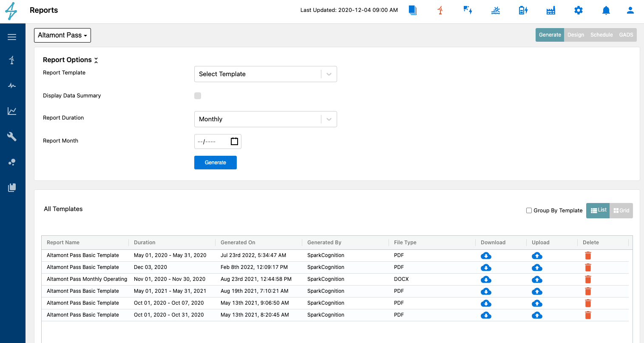Open the notifications bell
The width and height of the screenshot is (644, 343).
coord(606,10)
